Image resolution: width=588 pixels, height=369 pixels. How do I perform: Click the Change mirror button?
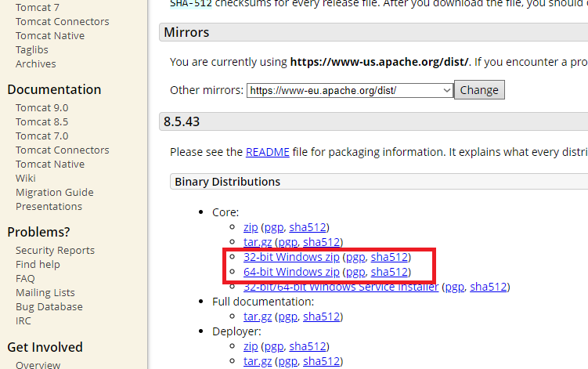pos(479,90)
